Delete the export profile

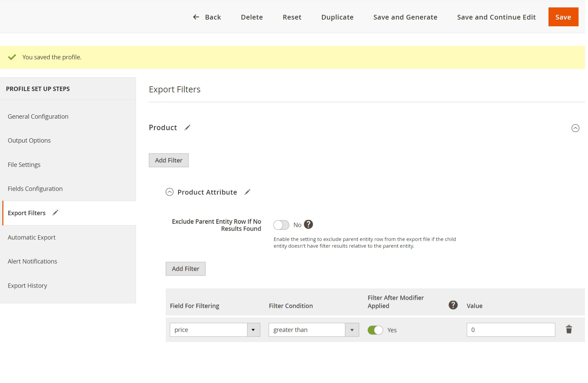[x=252, y=17]
